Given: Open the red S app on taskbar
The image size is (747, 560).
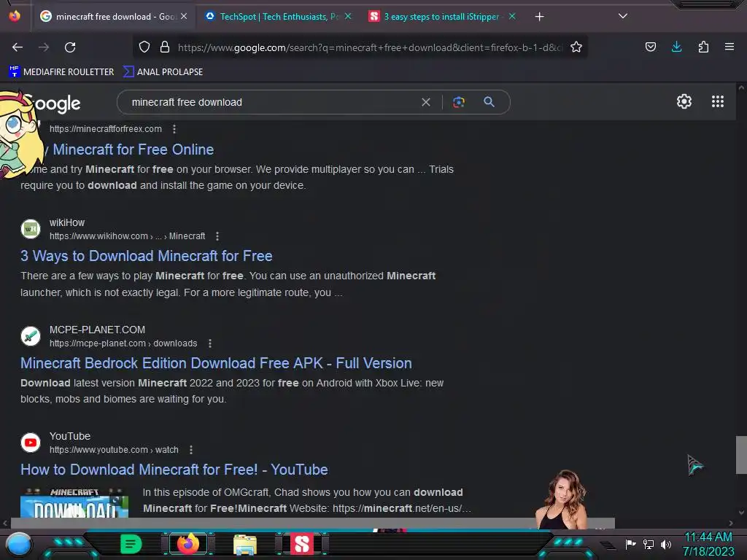Looking at the screenshot, I should 302,544.
